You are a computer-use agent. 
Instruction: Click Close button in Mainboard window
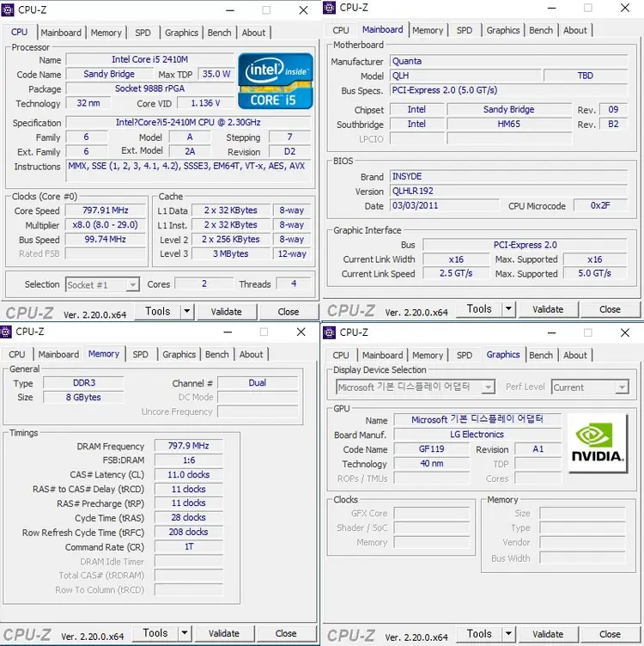pos(610,309)
